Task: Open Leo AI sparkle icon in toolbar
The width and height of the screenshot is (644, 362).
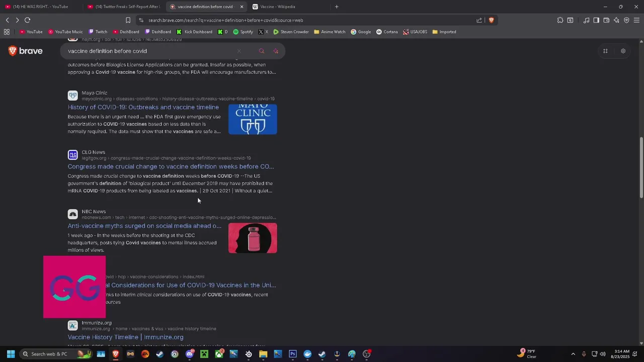Action: [x=616, y=20]
